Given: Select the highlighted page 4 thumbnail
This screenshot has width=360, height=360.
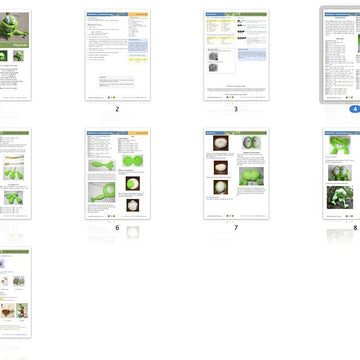Looking at the screenshot, I should click(x=341, y=55).
